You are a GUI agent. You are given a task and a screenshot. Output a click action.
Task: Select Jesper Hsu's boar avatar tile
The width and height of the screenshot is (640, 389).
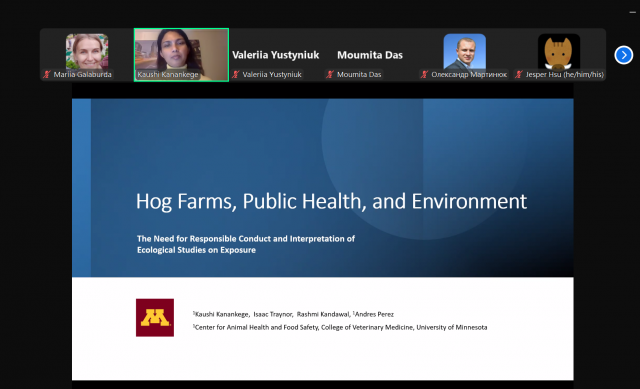click(x=559, y=55)
